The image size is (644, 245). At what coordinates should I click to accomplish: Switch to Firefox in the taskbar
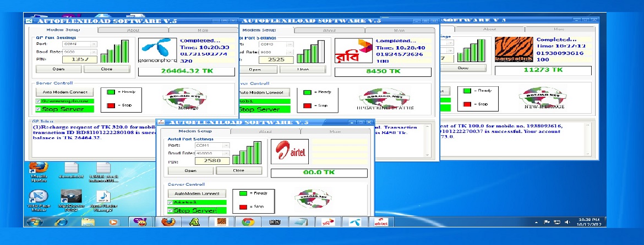[167, 222]
